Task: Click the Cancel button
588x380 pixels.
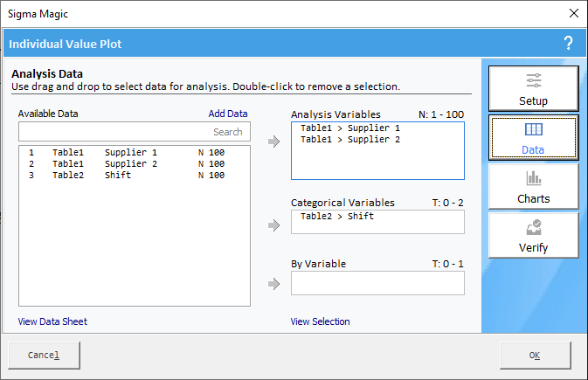Action: (x=44, y=355)
